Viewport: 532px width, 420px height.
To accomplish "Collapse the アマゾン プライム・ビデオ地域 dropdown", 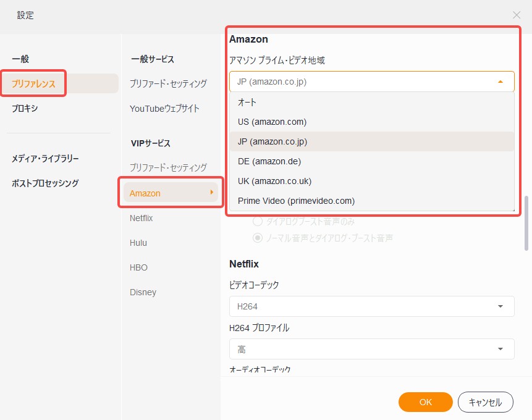I will coord(372,82).
